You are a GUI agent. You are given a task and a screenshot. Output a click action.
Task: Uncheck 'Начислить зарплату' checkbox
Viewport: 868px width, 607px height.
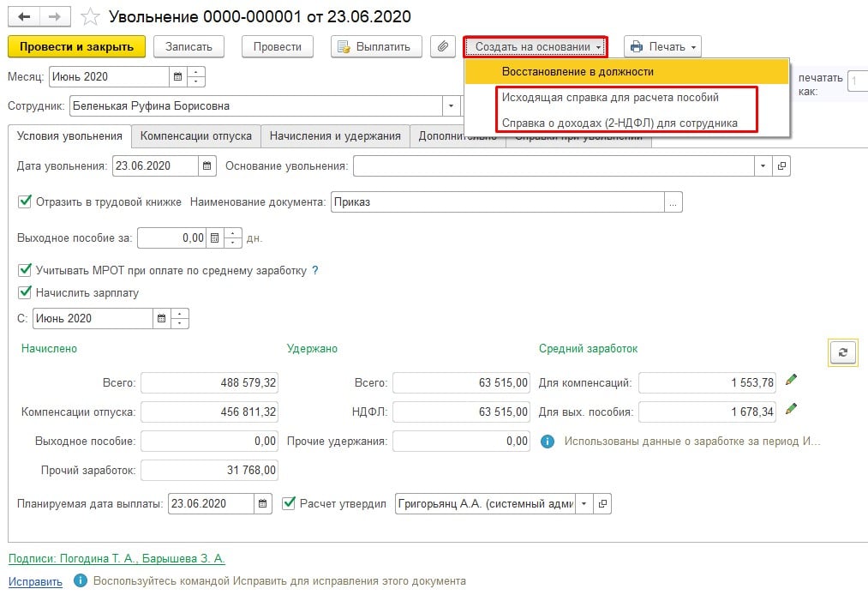pyautogui.click(x=24, y=292)
